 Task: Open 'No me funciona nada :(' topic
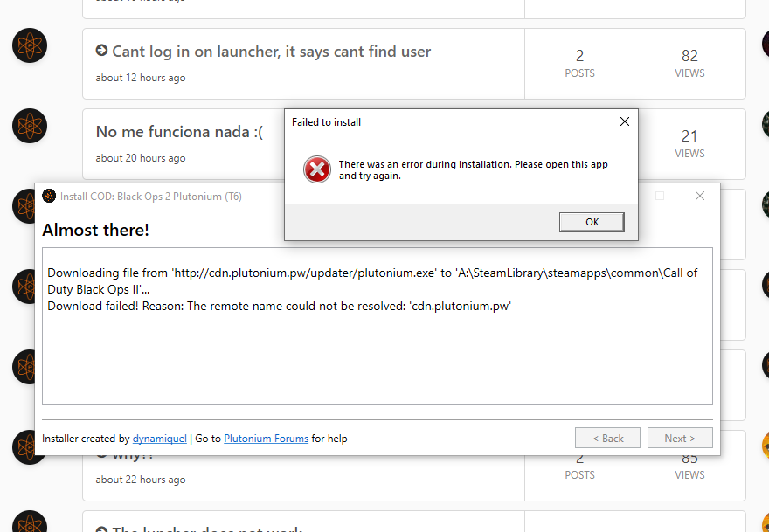tap(179, 131)
